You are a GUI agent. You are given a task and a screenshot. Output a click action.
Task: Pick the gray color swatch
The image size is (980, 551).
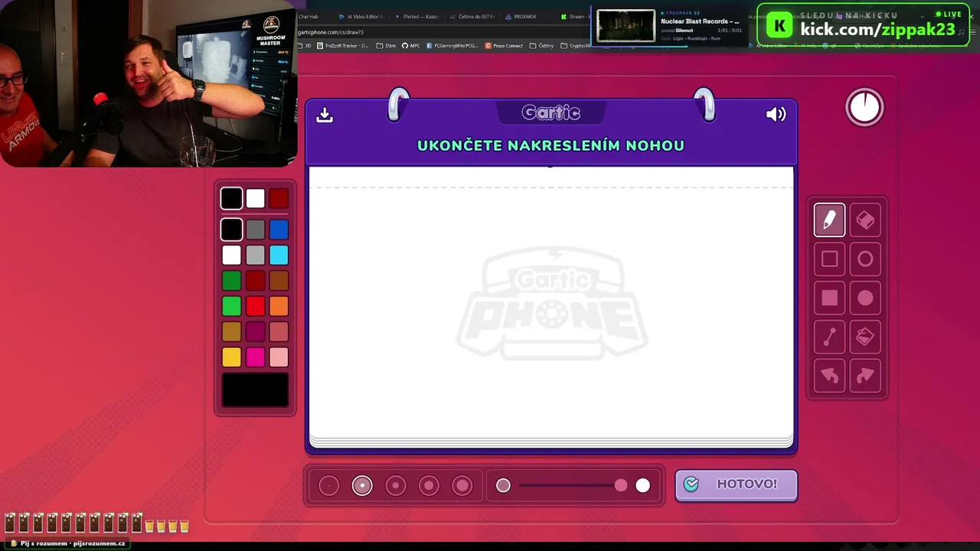pos(255,229)
